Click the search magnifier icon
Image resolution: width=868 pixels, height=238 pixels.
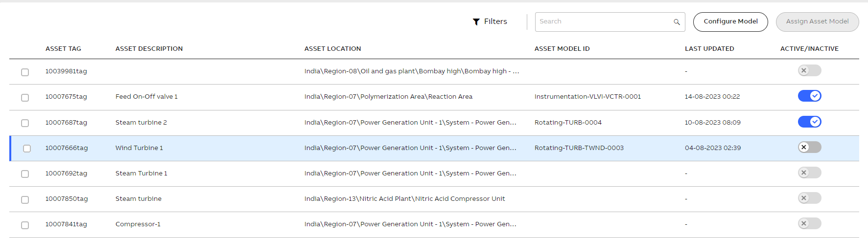[677, 22]
